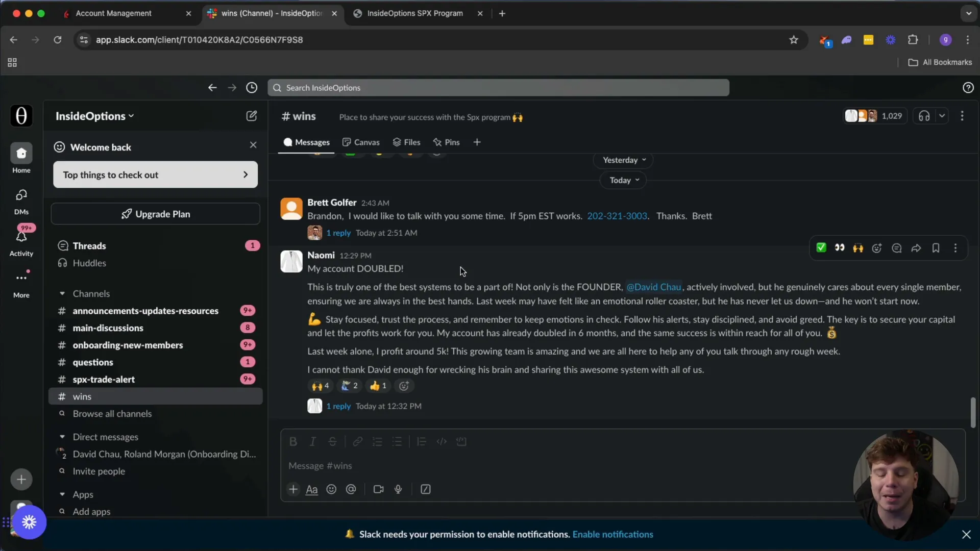This screenshot has width=980, height=551.
Task: Collapse the Channels section
Action: [62, 293]
